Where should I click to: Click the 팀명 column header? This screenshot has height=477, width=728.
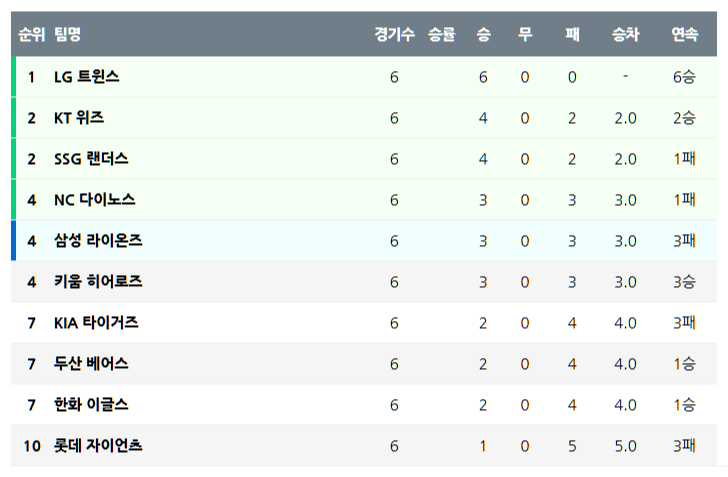pyautogui.click(x=68, y=35)
